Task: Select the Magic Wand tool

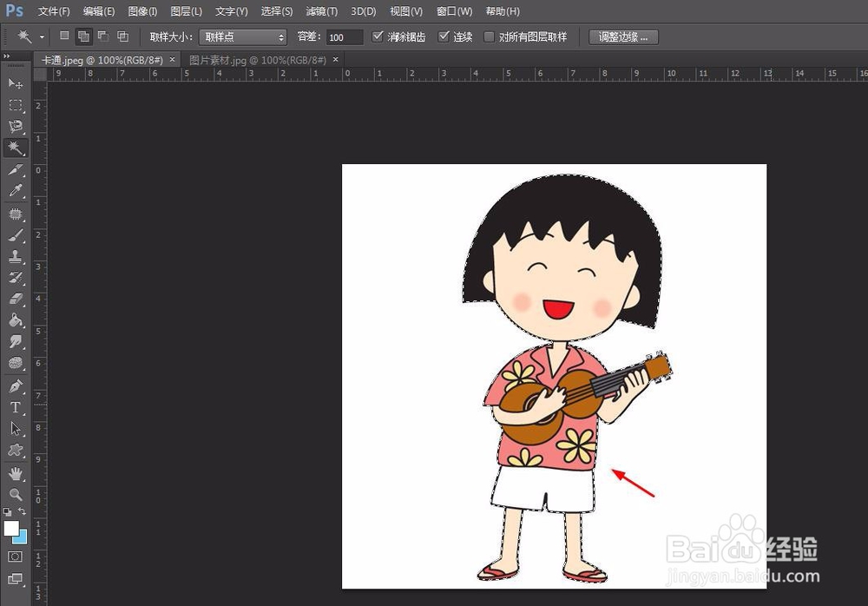Action: [x=16, y=148]
